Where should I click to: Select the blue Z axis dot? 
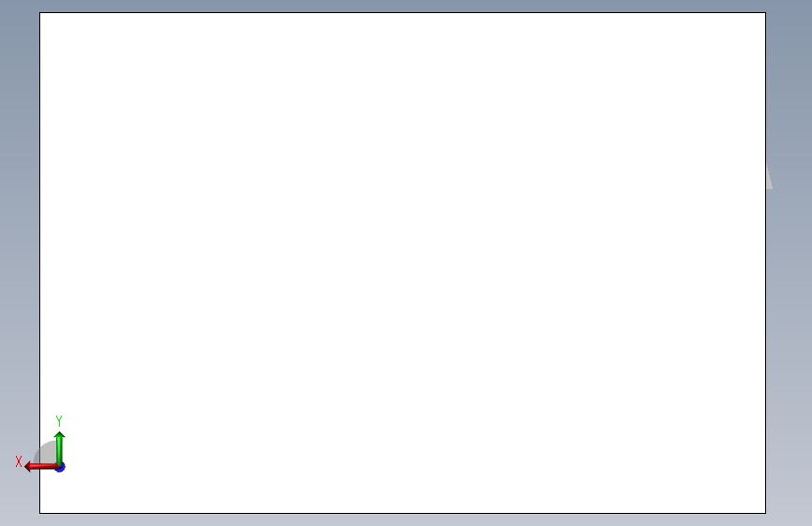(x=61, y=467)
